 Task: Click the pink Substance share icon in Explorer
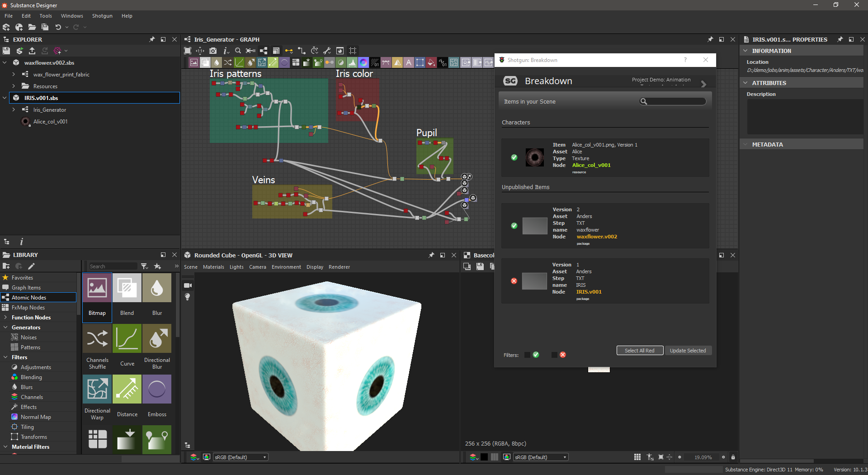coord(57,51)
